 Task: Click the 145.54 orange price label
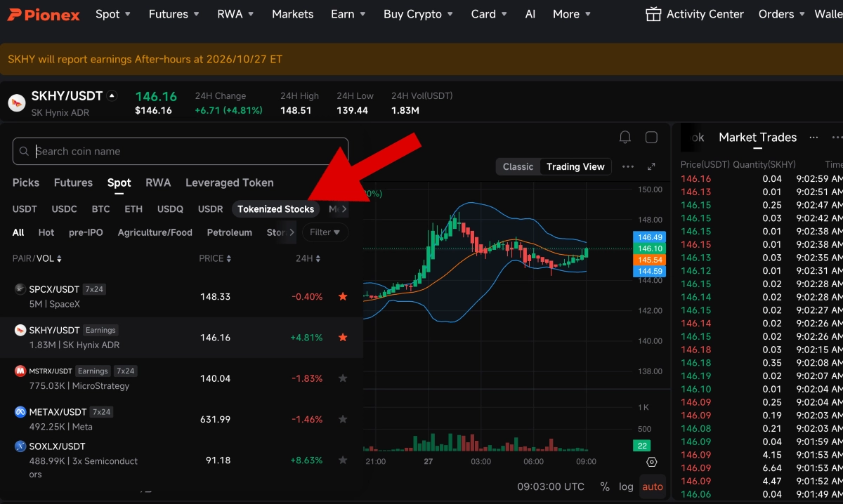point(648,260)
